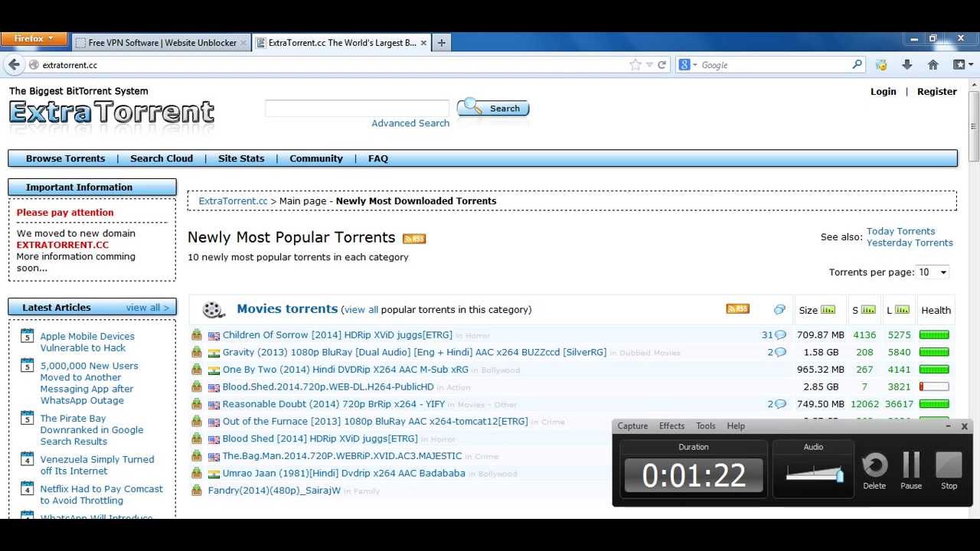Click the RSS icon in Movies torrents header
This screenshot has height=551, width=980.
click(737, 308)
